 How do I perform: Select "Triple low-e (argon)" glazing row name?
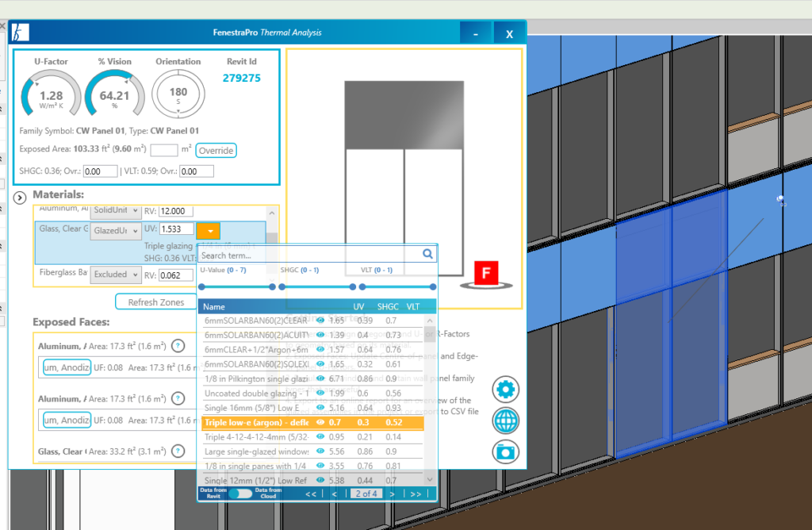(x=256, y=422)
